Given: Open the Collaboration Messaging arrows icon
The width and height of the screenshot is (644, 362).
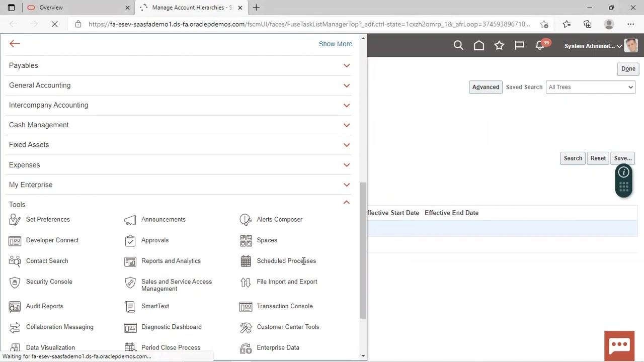Looking at the screenshot, I should point(15,327).
